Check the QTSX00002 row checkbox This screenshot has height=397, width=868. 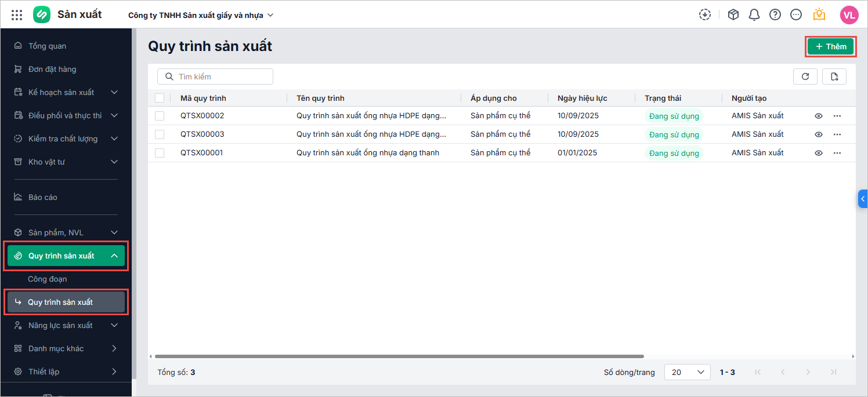tap(160, 116)
